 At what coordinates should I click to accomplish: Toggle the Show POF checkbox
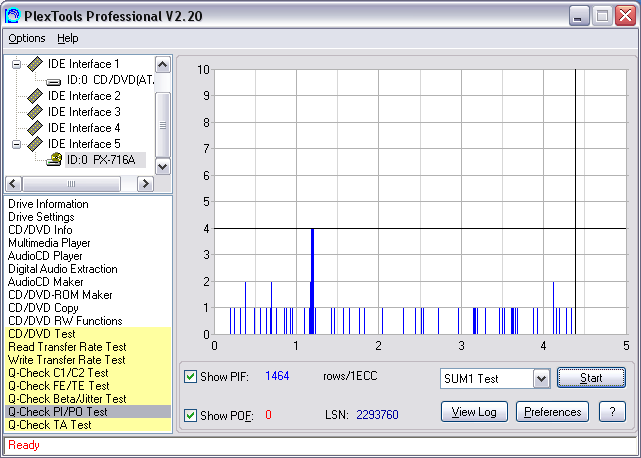pos(190,415)
